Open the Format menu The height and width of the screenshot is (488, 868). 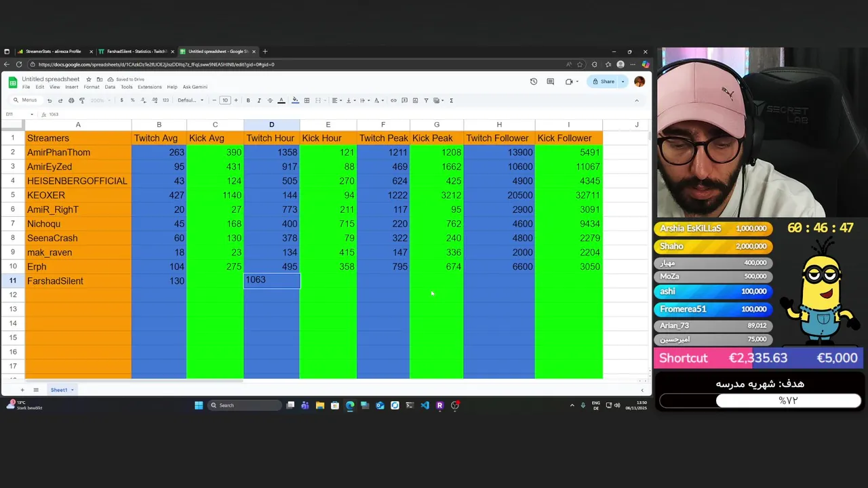tap(92, 87)
